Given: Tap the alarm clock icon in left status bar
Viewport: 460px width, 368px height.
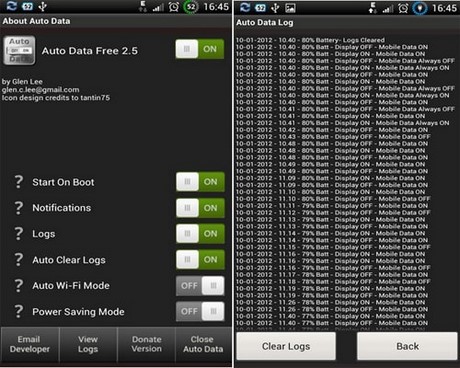Looking at the screenshot, I should coord(174,7).
